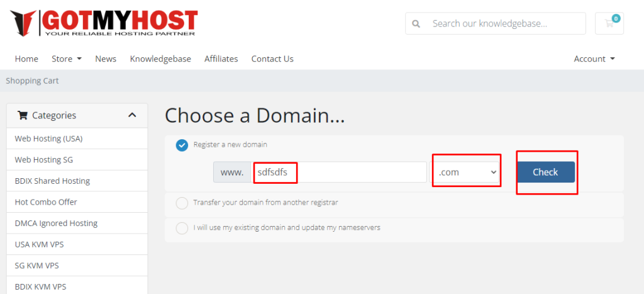Image resolution: width=644 pixels, height=294 pixels.
Task: Open the Knowledgebase menu item
Action: 160,59
